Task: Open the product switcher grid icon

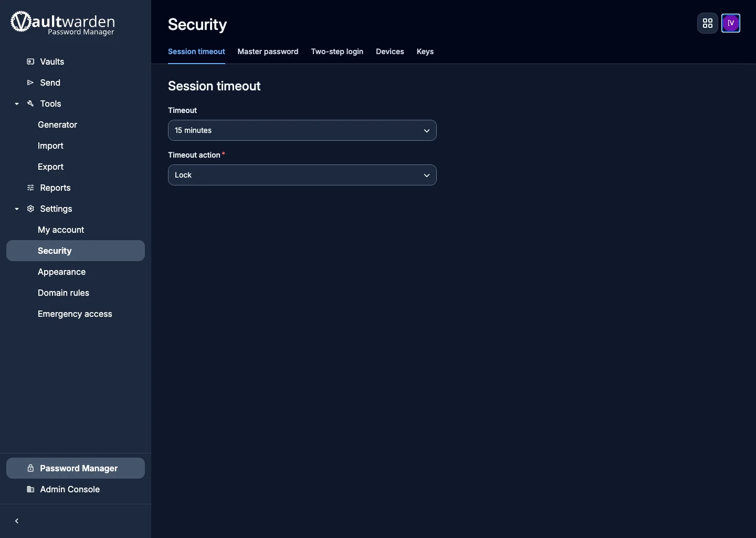Action: pyautogui.click(x=708, y=23)
